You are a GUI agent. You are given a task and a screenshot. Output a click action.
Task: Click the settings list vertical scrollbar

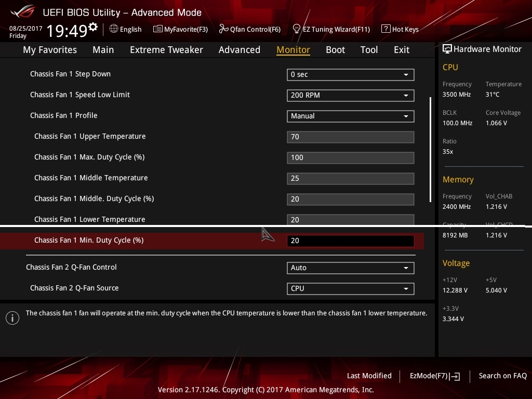430,150
